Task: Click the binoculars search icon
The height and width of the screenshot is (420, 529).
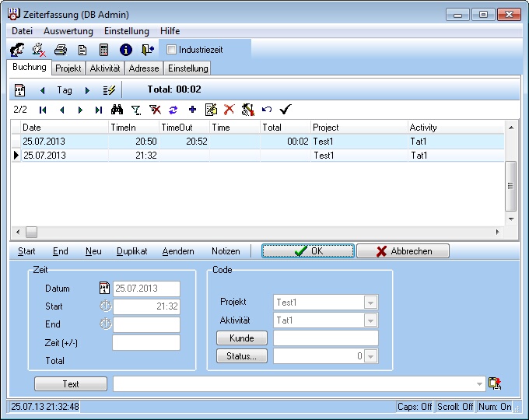Action: coord(117,110)
